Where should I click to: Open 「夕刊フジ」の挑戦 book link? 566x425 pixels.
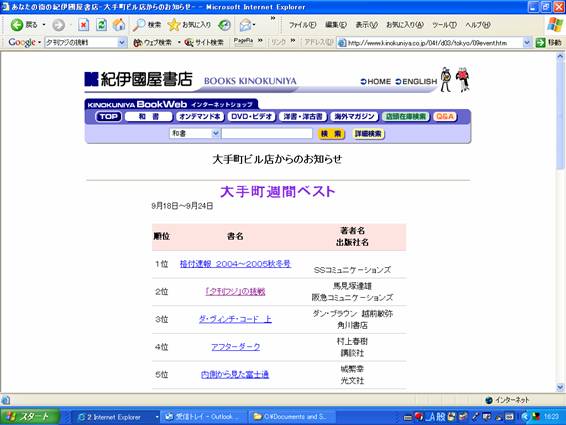(235, 292)
